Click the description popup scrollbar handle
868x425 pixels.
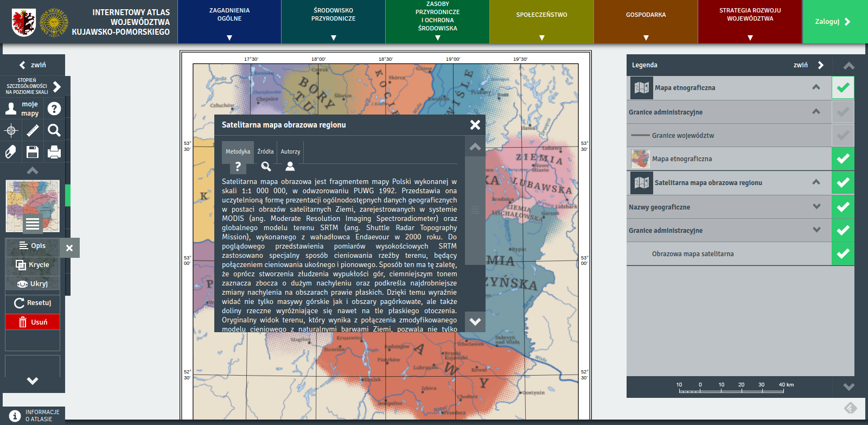(x=475, y=210)
